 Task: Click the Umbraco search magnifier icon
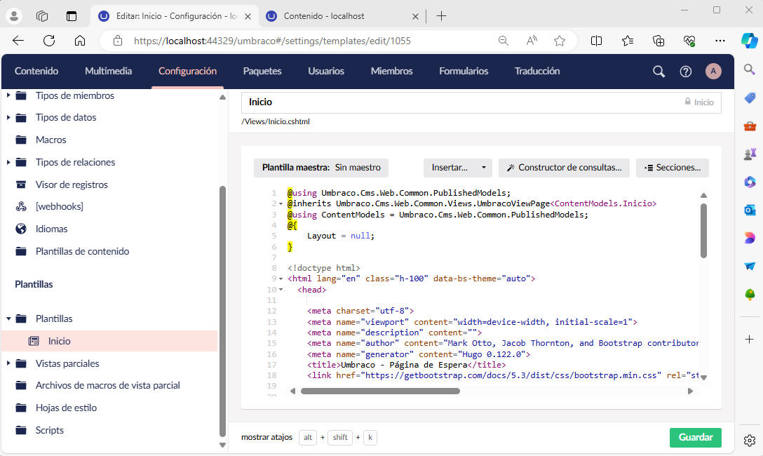click(658, 71)
